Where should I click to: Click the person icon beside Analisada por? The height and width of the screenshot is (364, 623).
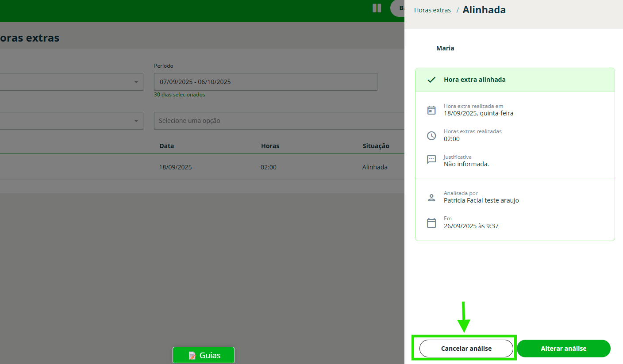(431, 198)
